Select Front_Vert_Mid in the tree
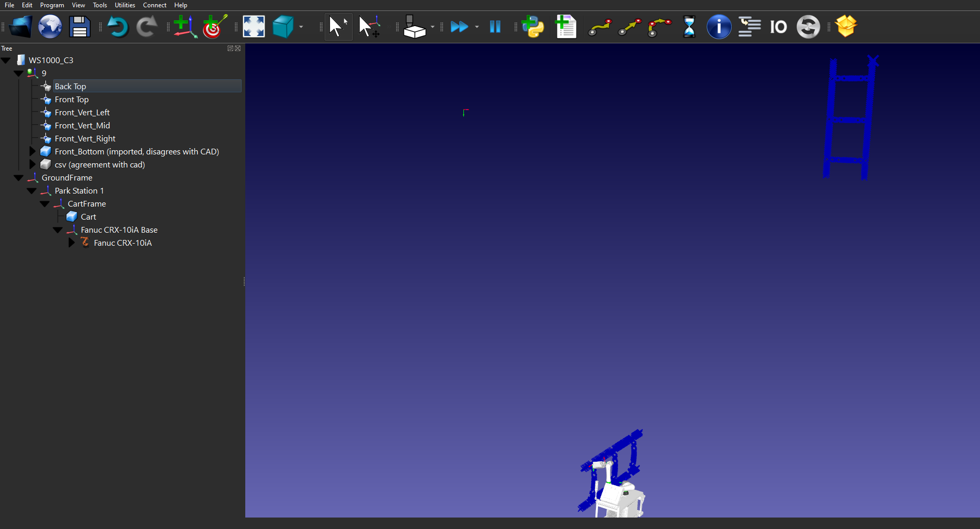Image resolution: width=980 pixels, height=529 pixels. click(82, 125)
